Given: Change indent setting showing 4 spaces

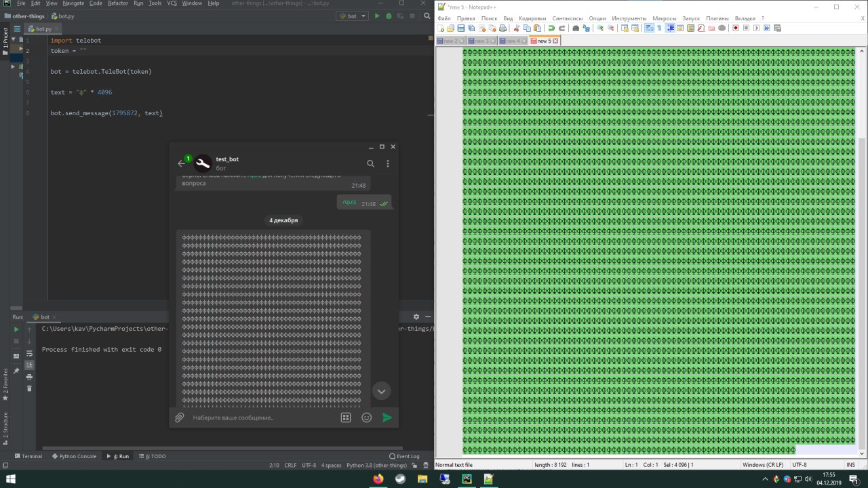Looking at the screenshot, I should tap(331, 466).
